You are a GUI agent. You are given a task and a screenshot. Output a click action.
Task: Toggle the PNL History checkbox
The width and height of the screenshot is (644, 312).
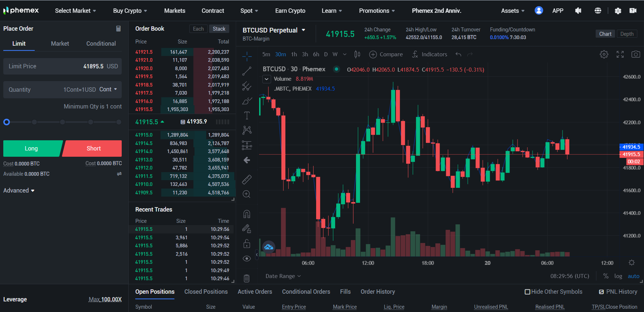coord(601,292)
